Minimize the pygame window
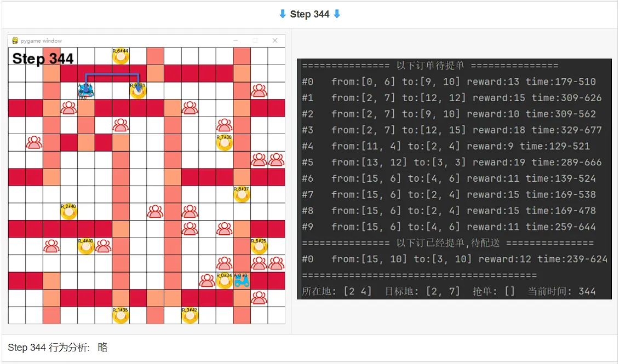This screenshot has width=620, height=364. point(236,41)
